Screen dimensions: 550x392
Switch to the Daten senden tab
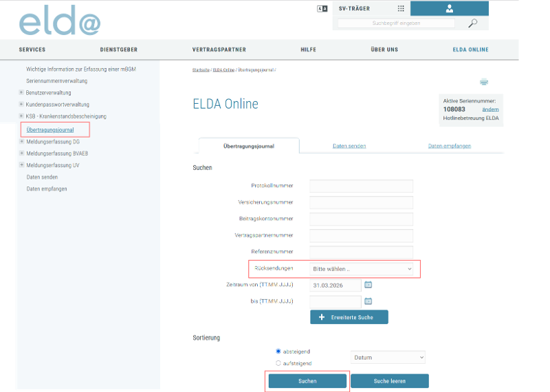click(x=349, y=146)
